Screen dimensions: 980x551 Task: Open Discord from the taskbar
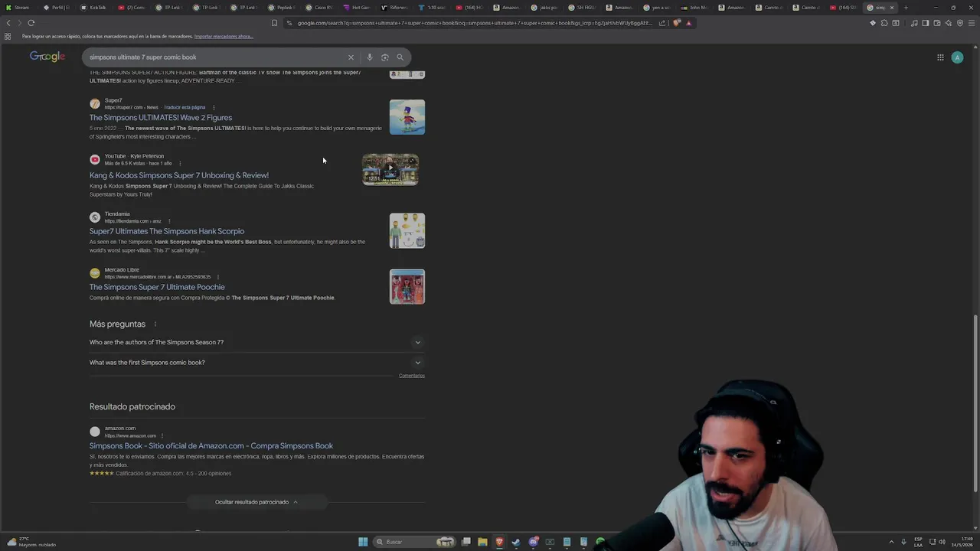pyautogui.click(x=534, y=542)
